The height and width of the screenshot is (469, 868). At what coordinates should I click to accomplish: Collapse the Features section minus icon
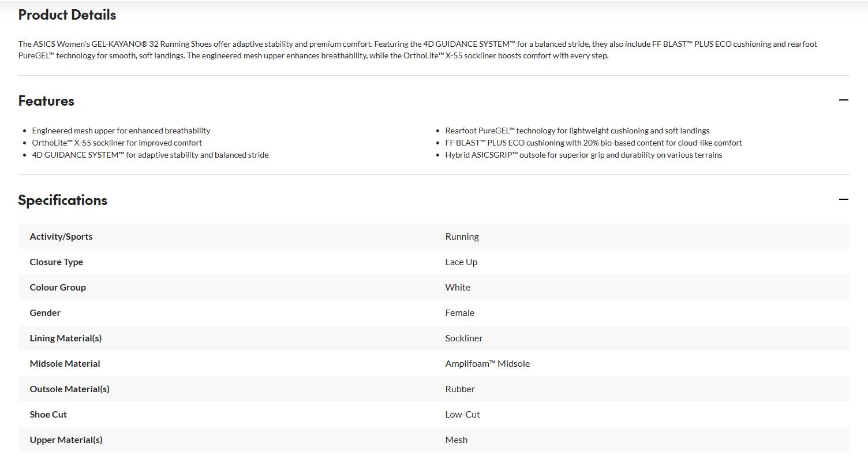click(x=843, y=100)
